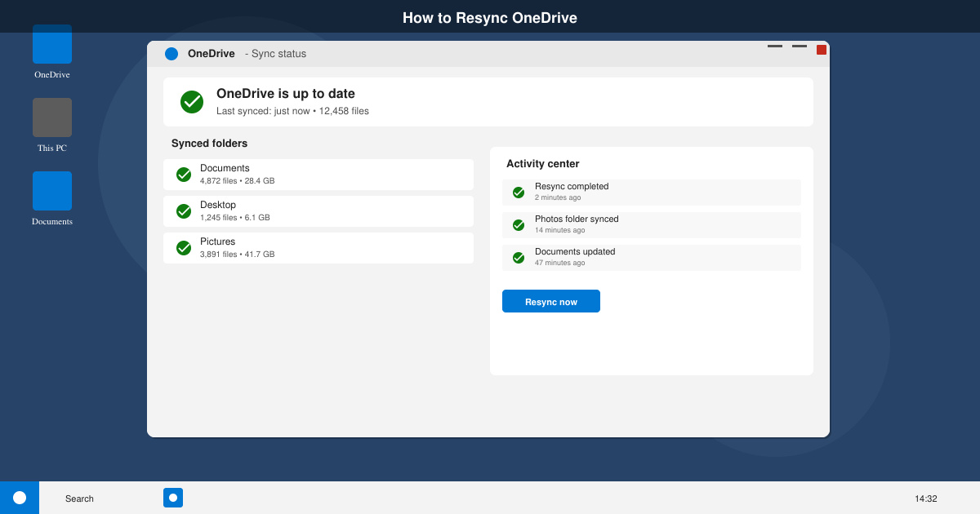Minimize the OneDrive sync status window
The width and height of the screenshot is (980, 514).
click(x=775, y=47)
